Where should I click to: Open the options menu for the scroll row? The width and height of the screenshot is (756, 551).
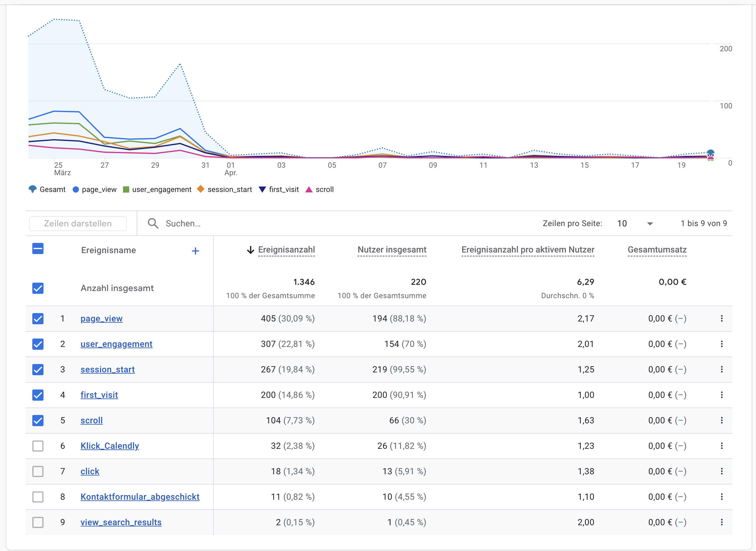tap(722, 420)
